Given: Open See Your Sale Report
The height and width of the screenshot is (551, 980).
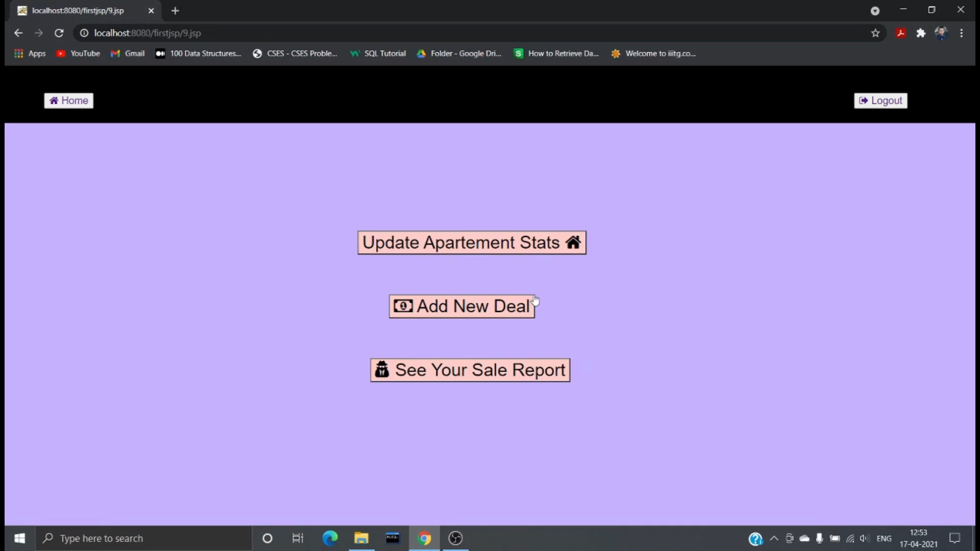Looking at the screenshot, I should 470,370.
